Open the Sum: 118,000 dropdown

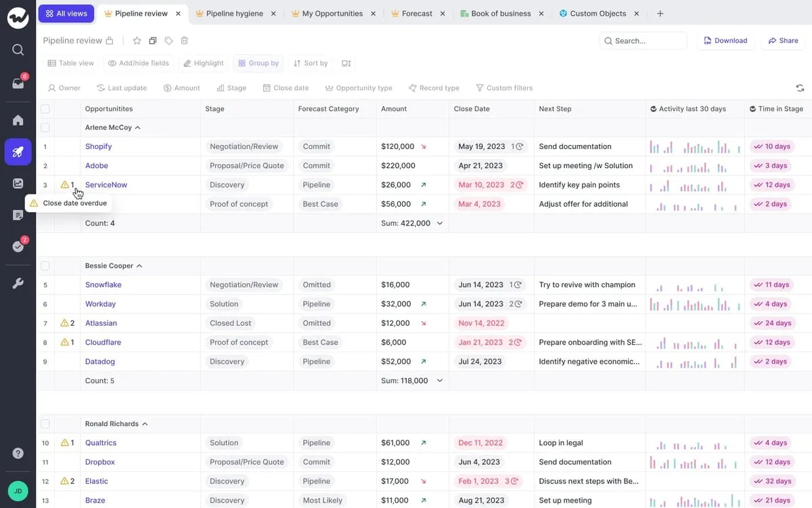click(x=440, y=381)
